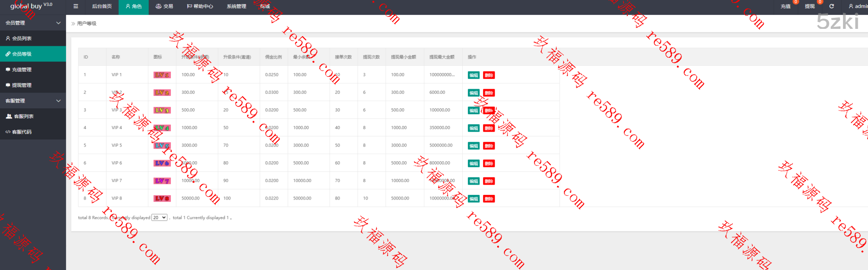Screen dimensions: 868x270
Task: Delete the VIP 2 level row
Action: [x=489, y=93]
